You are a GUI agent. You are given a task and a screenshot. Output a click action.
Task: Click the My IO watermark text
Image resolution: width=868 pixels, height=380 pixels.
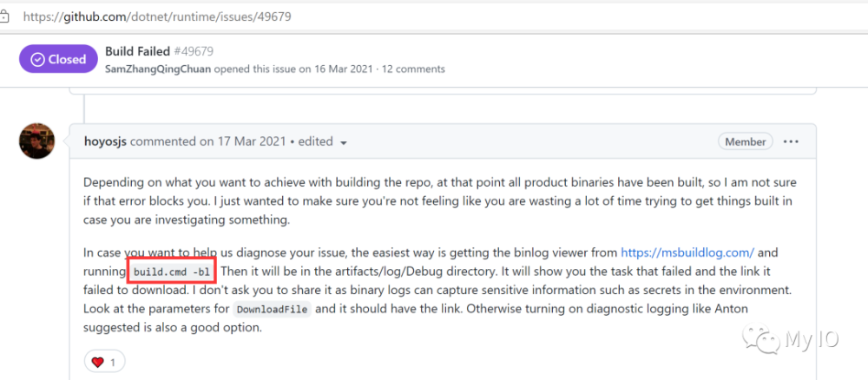812,341
